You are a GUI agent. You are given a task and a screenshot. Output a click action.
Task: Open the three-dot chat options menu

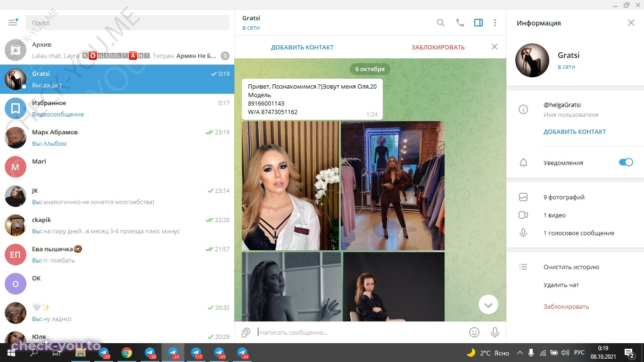pos(495,23)
